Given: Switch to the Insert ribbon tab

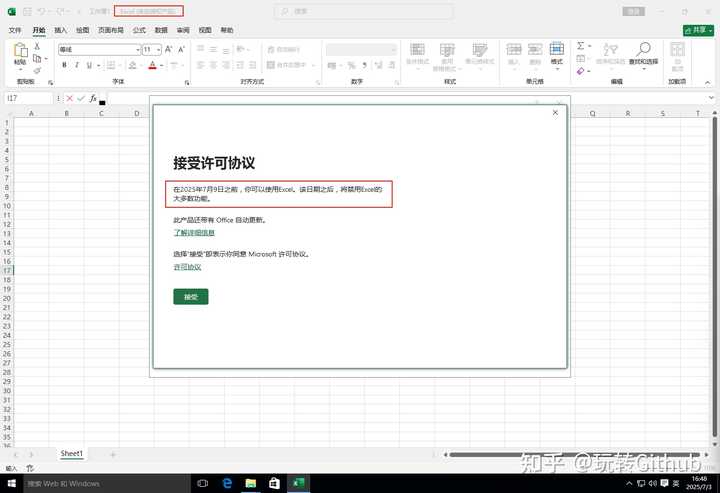Looking at the screenshot, I should 61,30.
